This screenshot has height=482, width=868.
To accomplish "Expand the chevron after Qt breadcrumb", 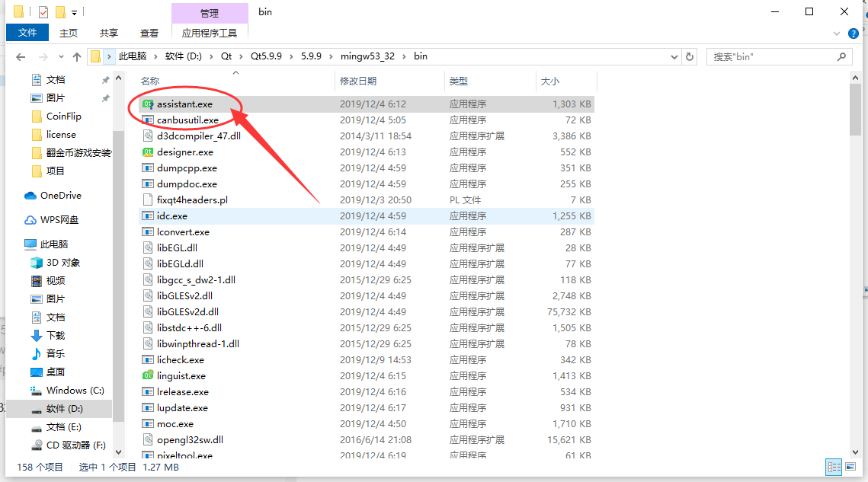I will click(241, 56).
